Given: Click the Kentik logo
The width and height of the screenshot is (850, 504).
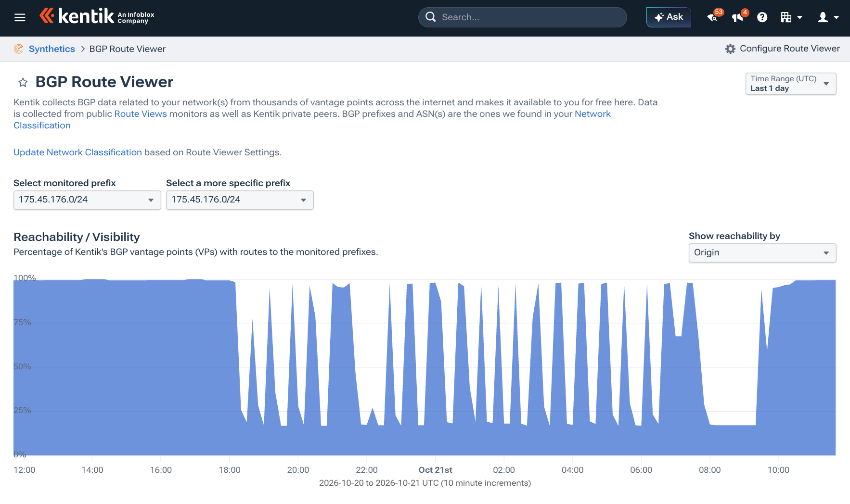Looking at the screenshot, I should [97, 16].
